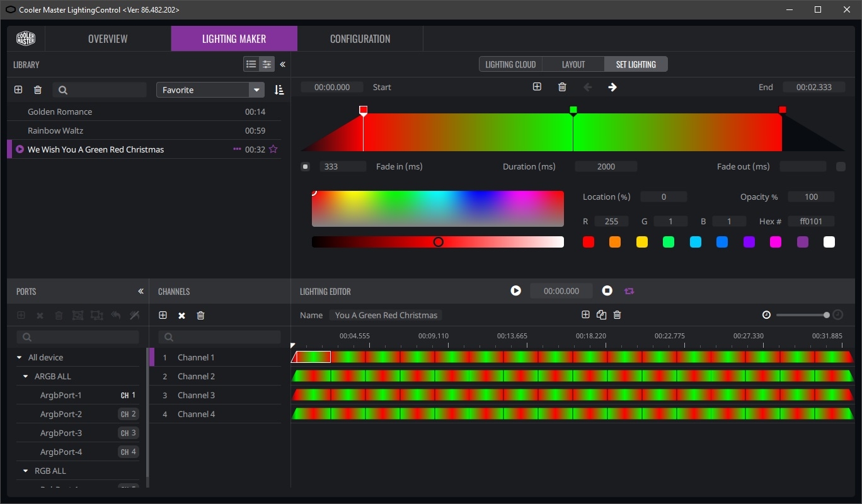Pick the white preset swatch
The width and height of the screenshot is (862, 504).
[829, 242]
